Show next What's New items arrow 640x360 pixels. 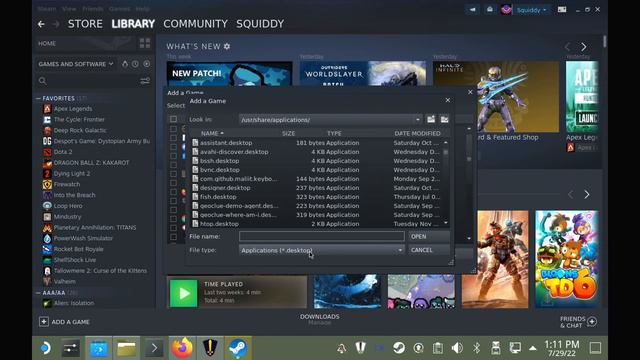(x=584, y=47)
